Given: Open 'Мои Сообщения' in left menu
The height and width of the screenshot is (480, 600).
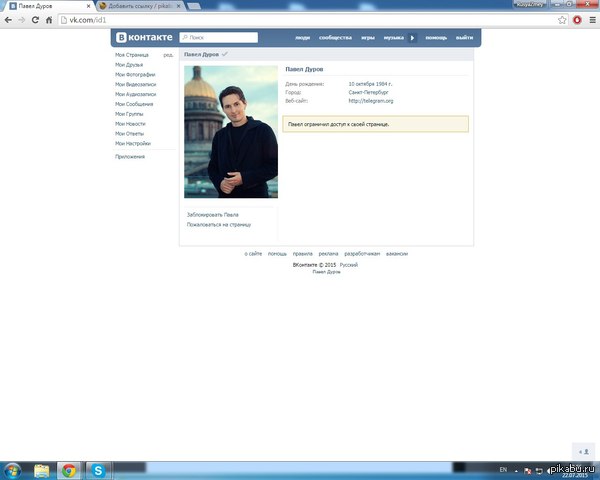Looking at the screenshot, I should (x=135, y=104).
